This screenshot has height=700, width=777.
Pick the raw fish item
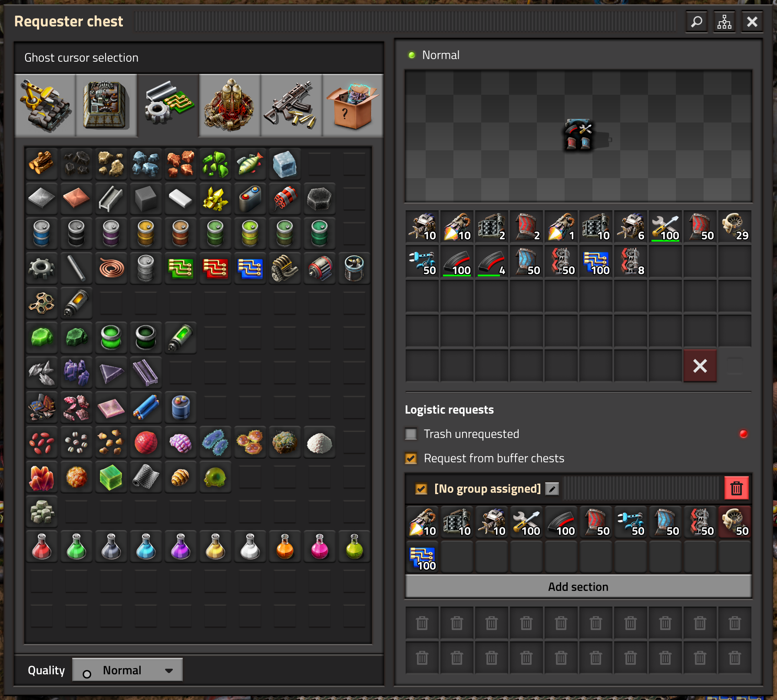click(250, 164)
